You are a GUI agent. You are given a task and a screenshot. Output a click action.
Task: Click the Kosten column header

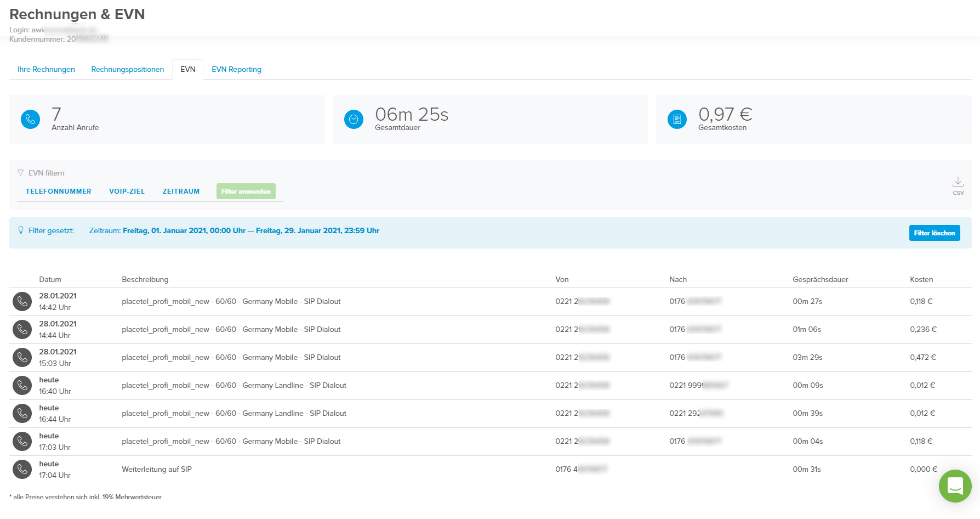[921, 280]
